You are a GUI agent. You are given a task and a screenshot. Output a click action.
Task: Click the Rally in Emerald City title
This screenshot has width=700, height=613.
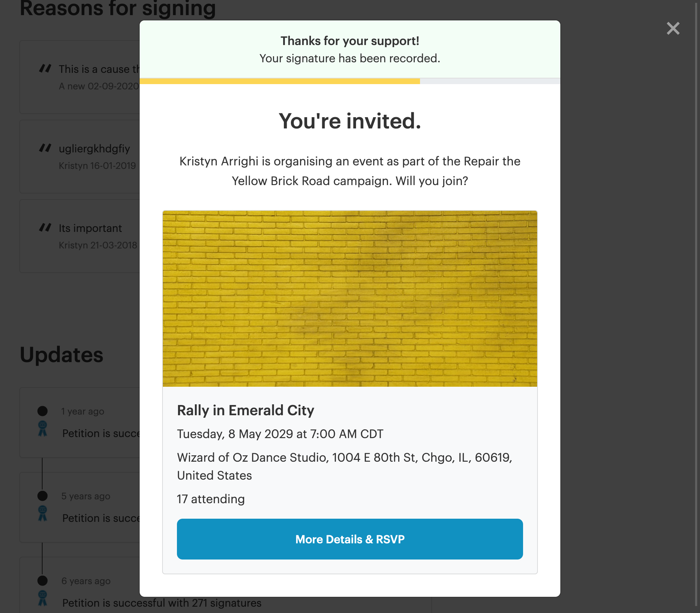[245, 410]
